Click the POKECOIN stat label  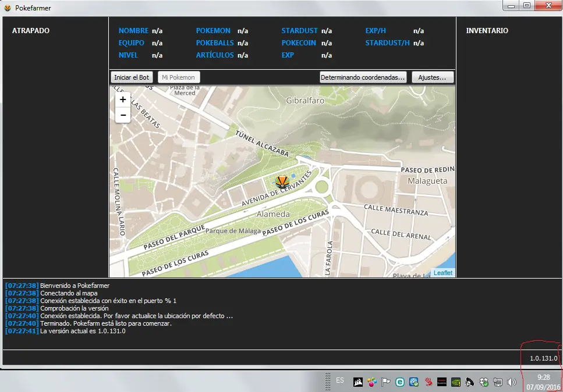point(299,43)
